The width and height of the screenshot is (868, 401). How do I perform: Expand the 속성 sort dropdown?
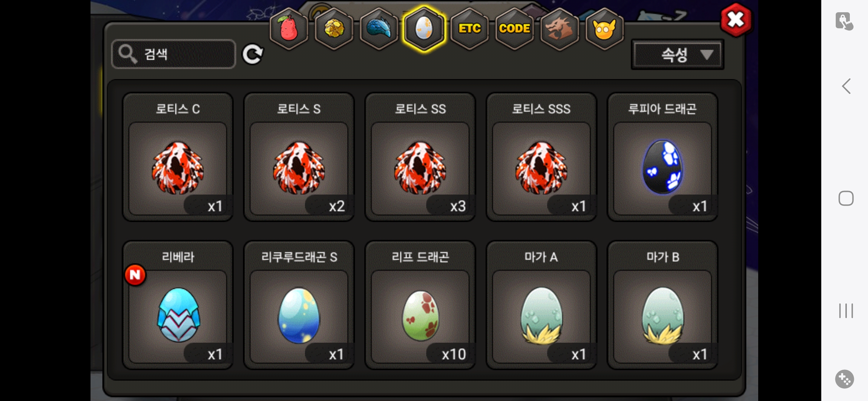[x=677, y=55]
